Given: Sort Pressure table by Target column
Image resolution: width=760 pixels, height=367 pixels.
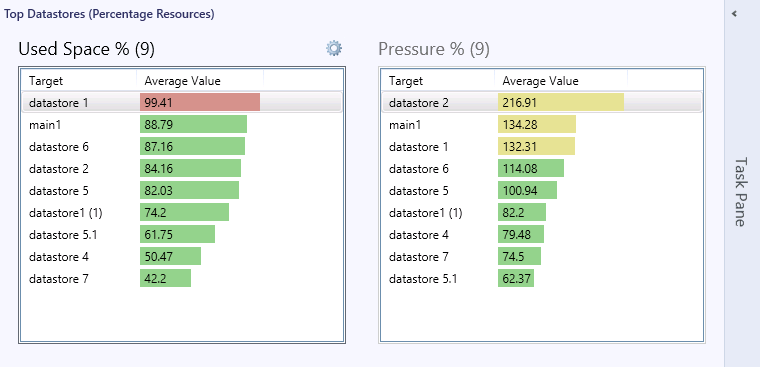Looking at the screenshot, I should click(x=438, y=80).
